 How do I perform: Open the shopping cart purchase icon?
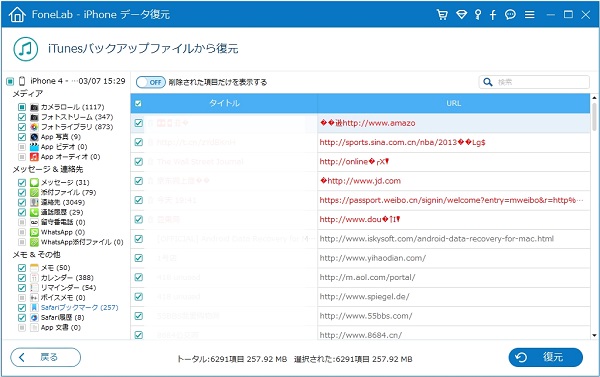[x=442, y=15]
